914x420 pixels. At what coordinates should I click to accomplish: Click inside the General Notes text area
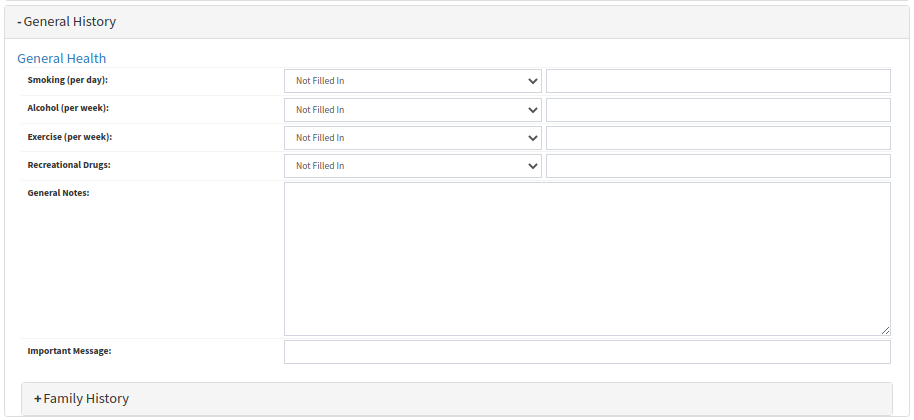[586, 258]
